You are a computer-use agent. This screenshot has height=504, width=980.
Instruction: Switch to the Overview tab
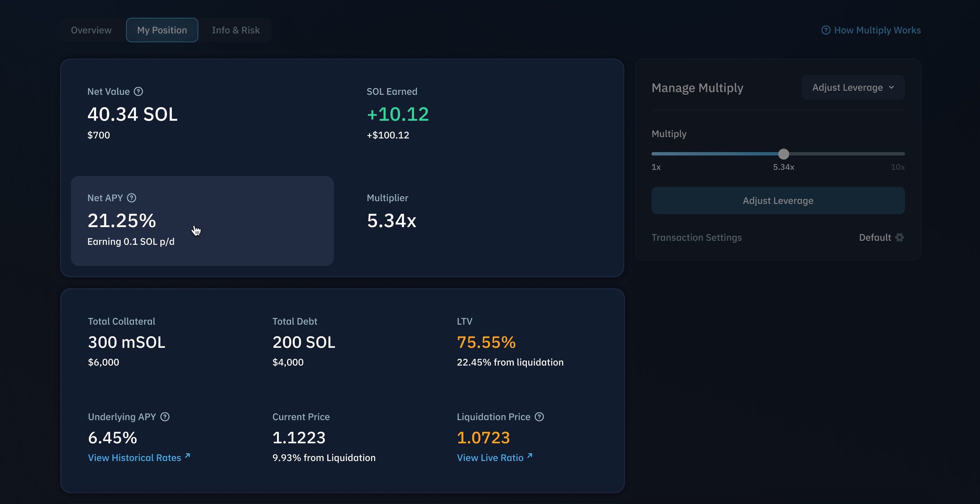[x=91, y=30]
